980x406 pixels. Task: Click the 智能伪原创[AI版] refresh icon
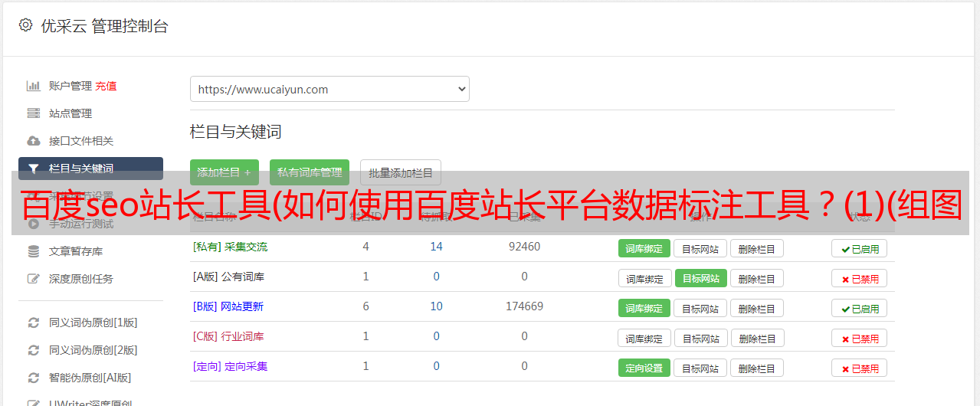[34, 378]
